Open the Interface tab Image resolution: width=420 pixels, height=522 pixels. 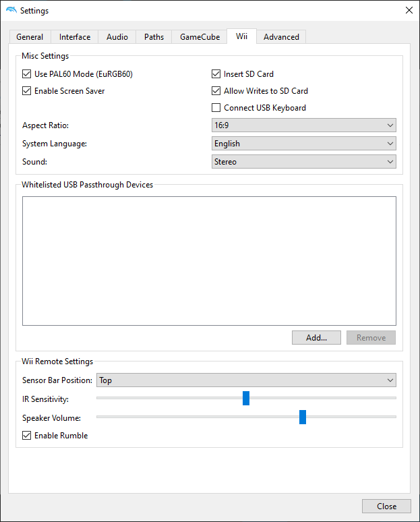point(75,37)
